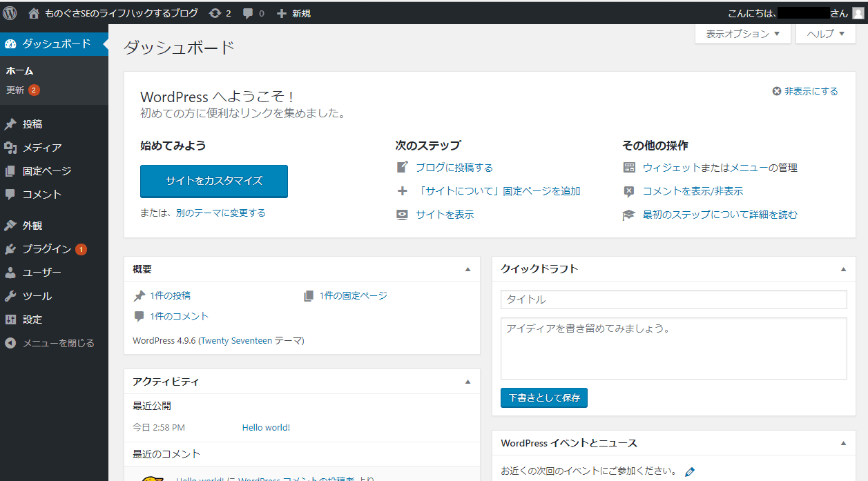Click the dismiss X icon beside 非表示にする
This screenshot has width=868, height=481.
pos(777,91)
